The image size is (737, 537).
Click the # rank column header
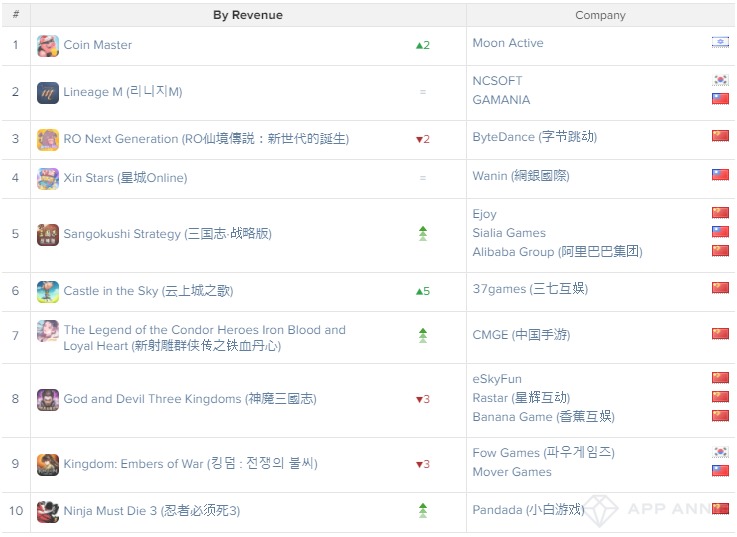point(16,15)
